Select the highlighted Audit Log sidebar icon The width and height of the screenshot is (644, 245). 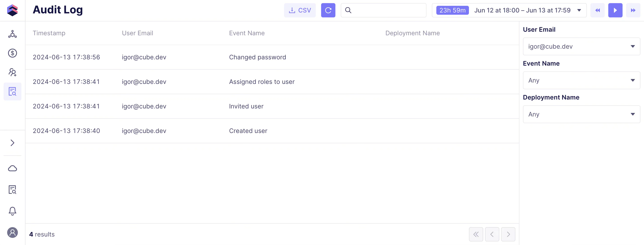click(12, 91)
